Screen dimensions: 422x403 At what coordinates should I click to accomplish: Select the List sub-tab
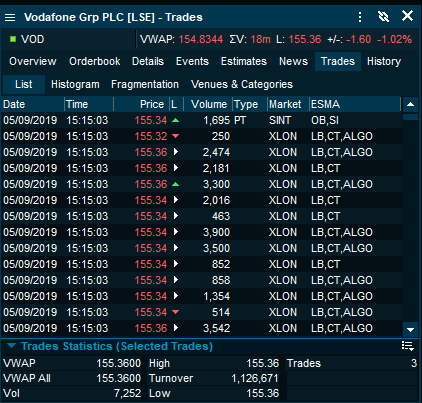pos(24,84)
